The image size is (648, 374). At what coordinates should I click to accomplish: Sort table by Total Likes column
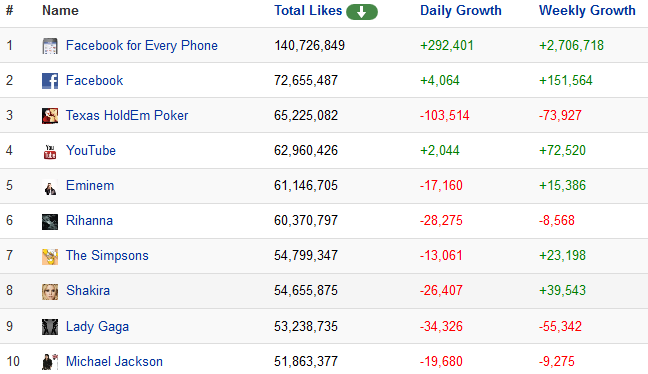point(308,10)
